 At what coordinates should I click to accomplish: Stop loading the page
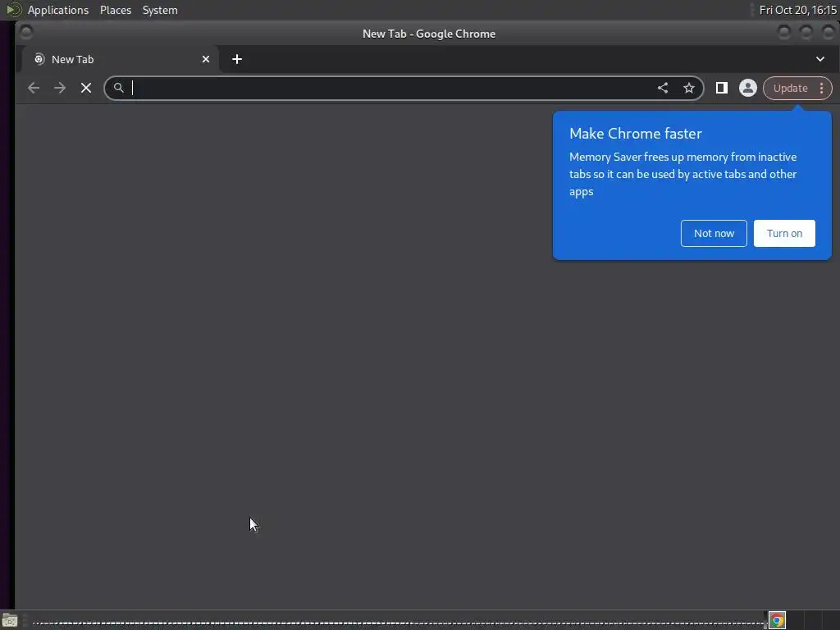(x=86, y=88)
